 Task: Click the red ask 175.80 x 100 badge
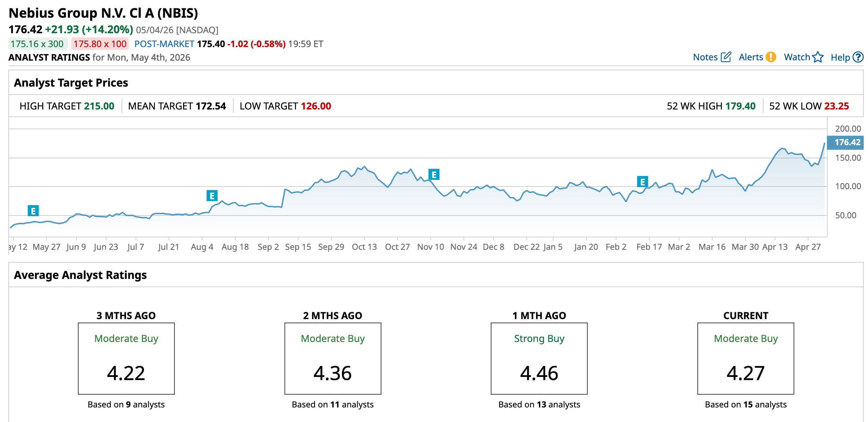point(100,44)
